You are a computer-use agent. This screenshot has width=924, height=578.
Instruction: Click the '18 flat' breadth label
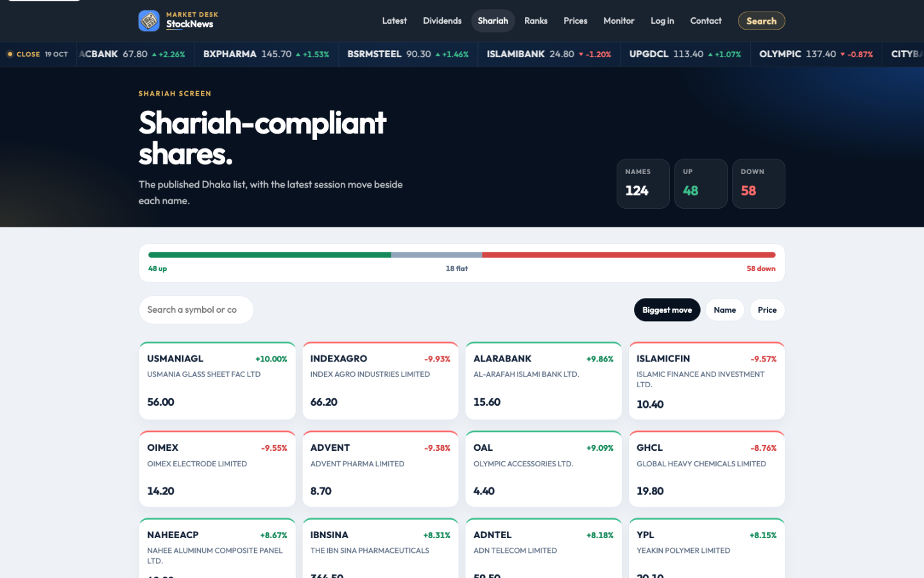[x=456, y=268]
